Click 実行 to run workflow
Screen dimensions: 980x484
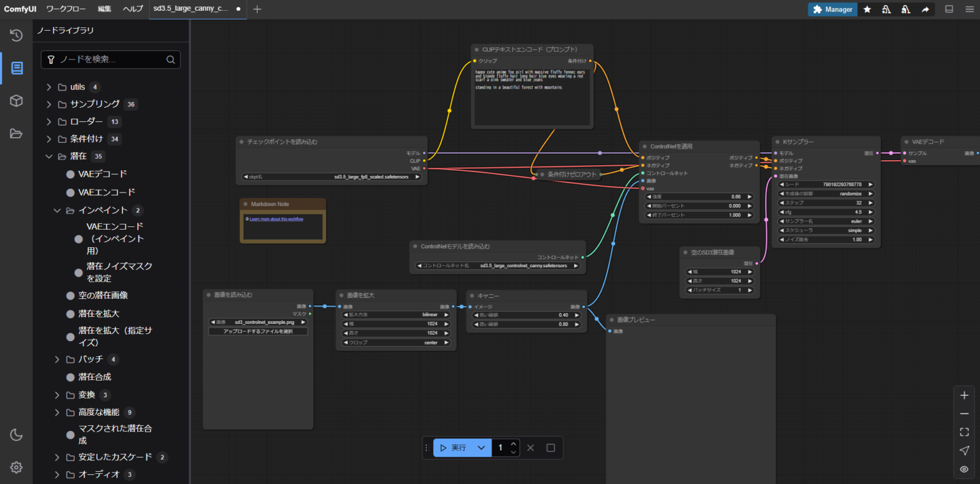point(454,448)
